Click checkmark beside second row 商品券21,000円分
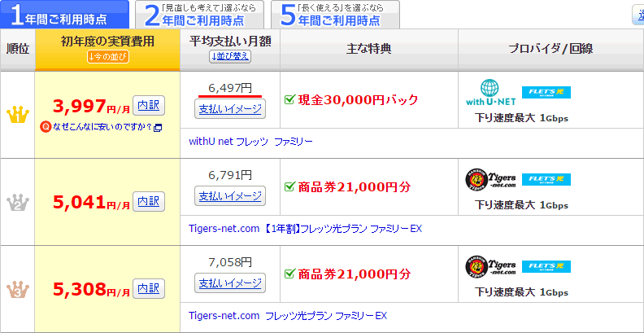The image size is (644, 333). 290,187
